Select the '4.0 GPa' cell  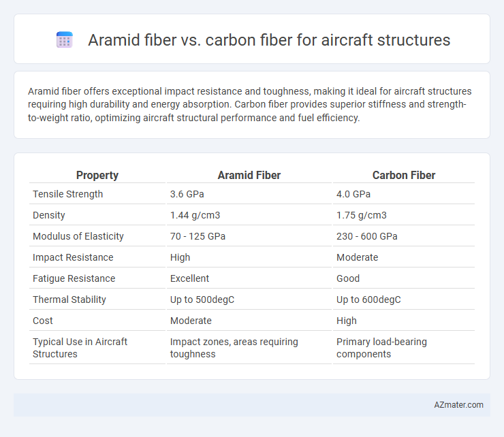(x=353, y=194)
